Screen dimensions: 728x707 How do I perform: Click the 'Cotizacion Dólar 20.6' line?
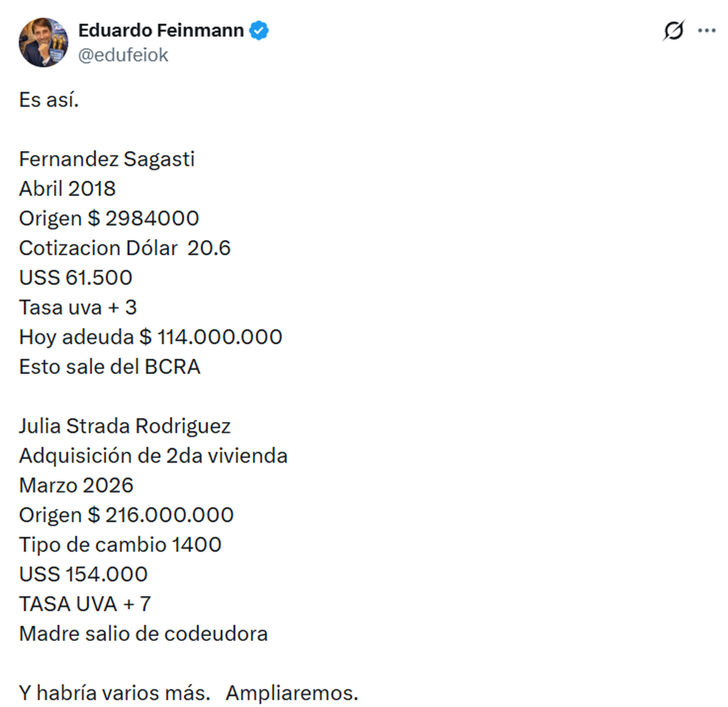125,248
